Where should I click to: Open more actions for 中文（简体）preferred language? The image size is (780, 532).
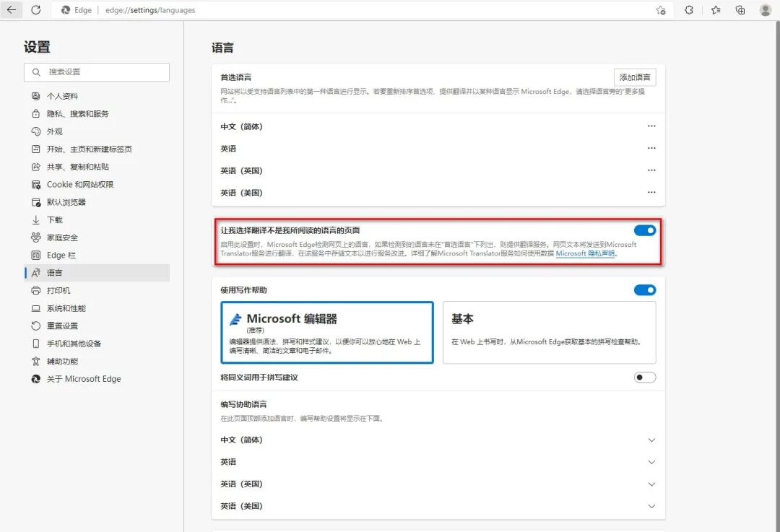[651, 126]
